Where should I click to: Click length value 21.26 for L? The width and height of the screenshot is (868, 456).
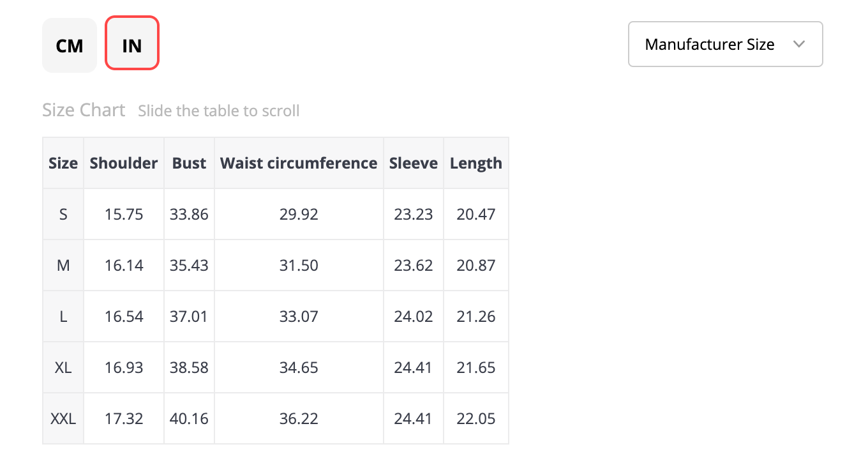476,316
